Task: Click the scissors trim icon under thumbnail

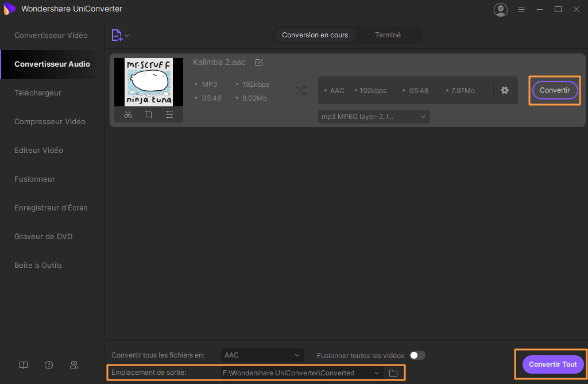Action: [x=128, y=114]
